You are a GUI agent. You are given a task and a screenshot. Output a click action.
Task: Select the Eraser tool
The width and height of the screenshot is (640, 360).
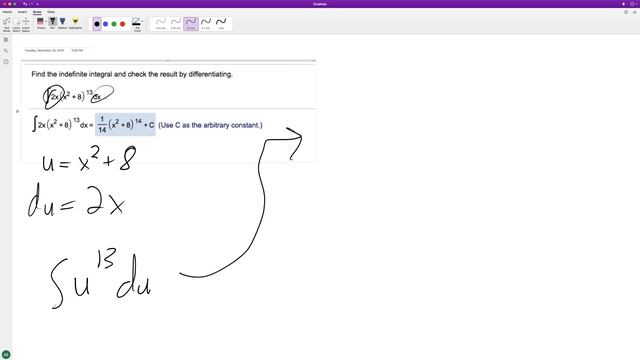click(x=40, y=23)
